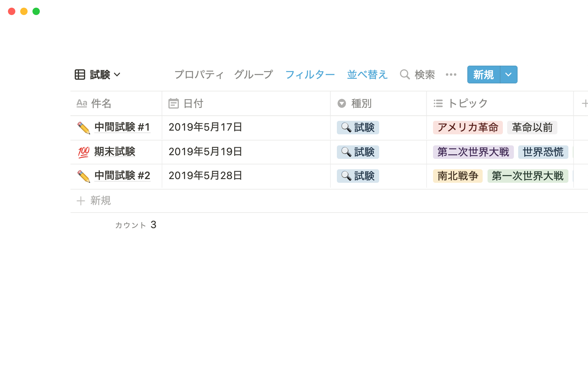The width and height of the screenshot is (588, 368).
Task: Click the select icon in 種別 header
Action: [342, 104]
